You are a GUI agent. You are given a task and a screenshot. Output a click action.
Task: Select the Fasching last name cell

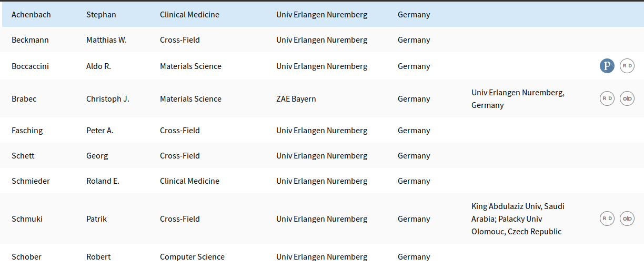(x=27, y=131)
